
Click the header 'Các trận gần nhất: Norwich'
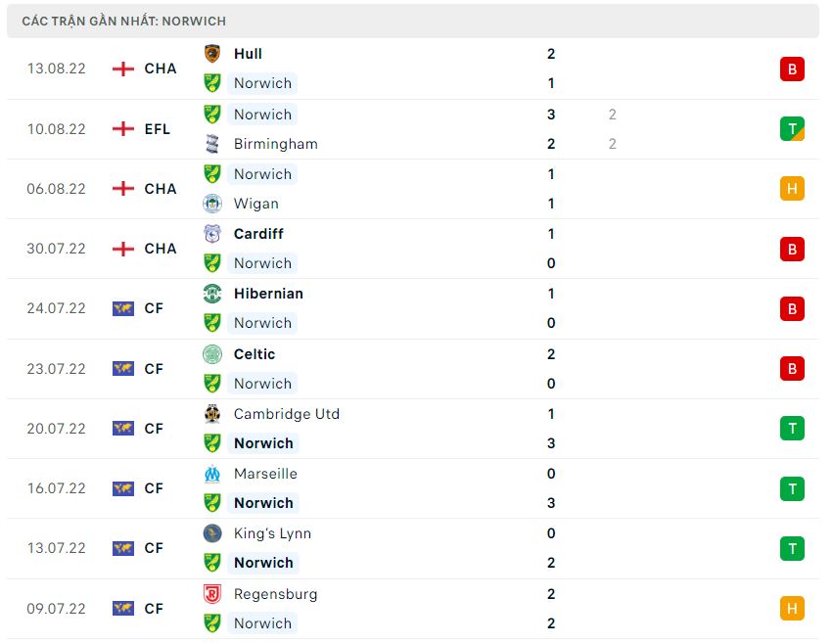tap(123, 21)
